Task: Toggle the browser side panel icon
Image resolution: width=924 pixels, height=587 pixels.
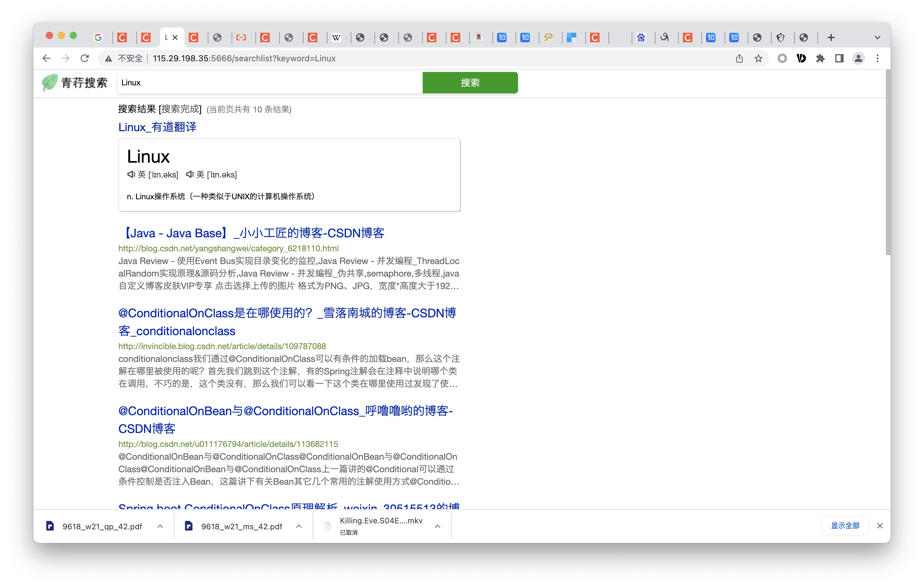Action: 839,58
